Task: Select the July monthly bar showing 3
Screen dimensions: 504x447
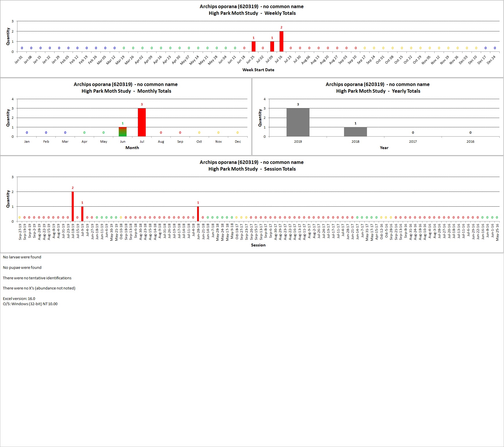Action: click(142, 122)
